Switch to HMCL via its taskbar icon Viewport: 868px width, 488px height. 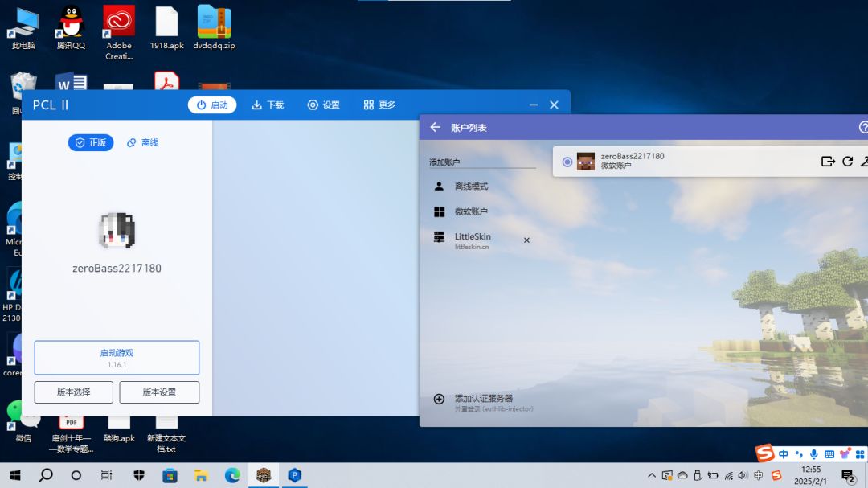pos(264,475)
